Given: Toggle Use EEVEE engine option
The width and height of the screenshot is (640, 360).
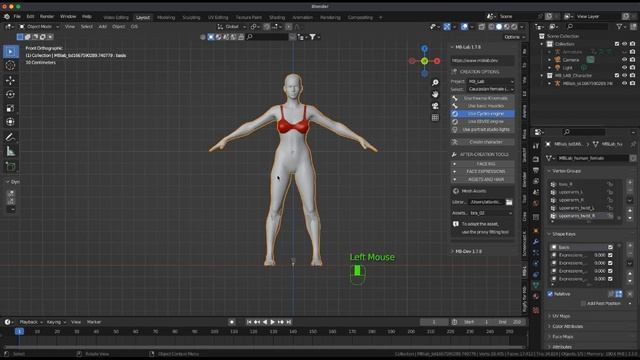Looking at the screenshot, I should (482, 122).
